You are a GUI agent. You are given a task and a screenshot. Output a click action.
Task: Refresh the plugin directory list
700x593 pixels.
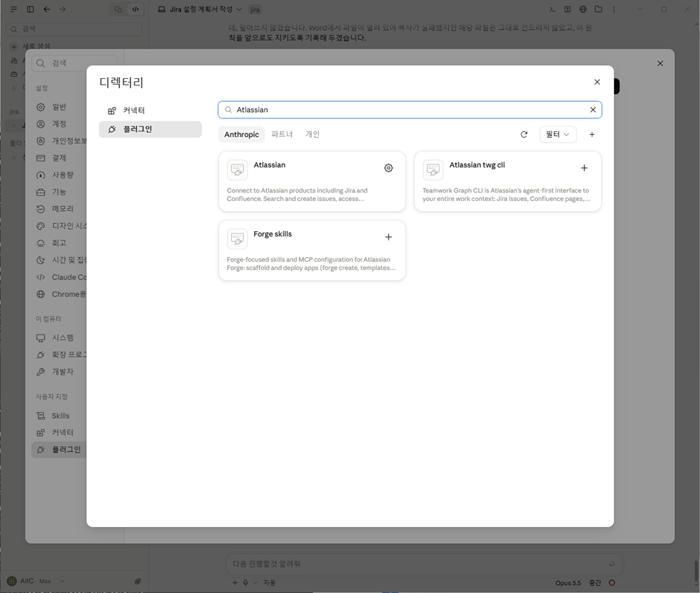tap(524, 134)
